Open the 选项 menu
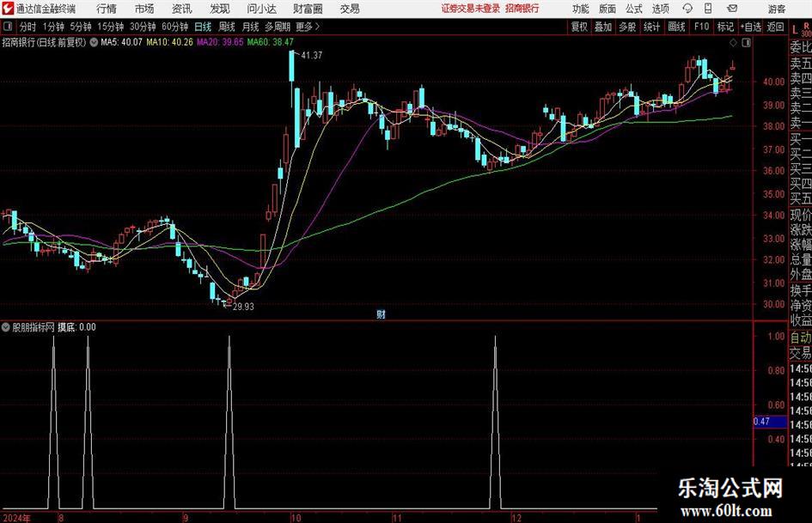 pos(661,9)
